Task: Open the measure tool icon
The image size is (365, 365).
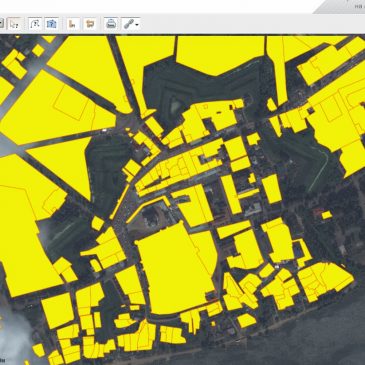Action: tap(35, 24)
